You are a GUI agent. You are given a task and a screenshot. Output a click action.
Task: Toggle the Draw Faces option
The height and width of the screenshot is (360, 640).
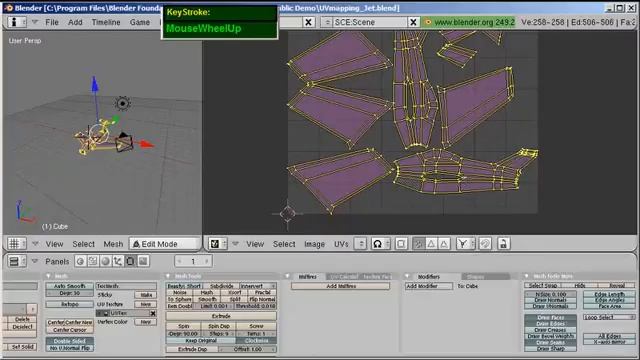coord(550,317)
